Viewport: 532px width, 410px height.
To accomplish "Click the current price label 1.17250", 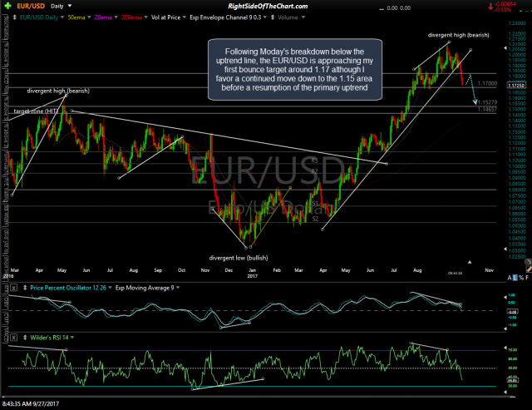I will [x=516, y=86].
